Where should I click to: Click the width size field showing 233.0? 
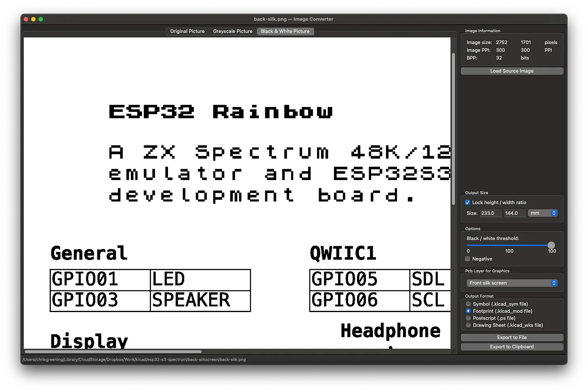pyautogui.click(x=490, y=213)
